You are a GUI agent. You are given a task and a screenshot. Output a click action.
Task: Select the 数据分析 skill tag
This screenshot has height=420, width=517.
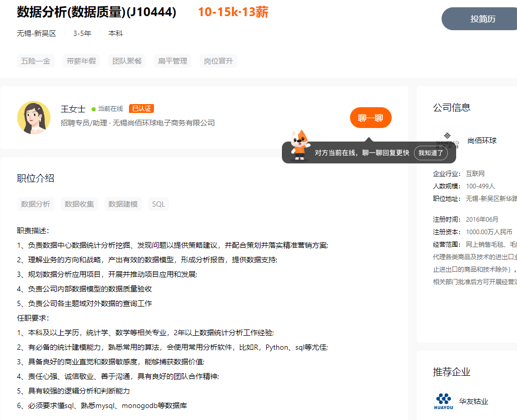click(36, 204)
